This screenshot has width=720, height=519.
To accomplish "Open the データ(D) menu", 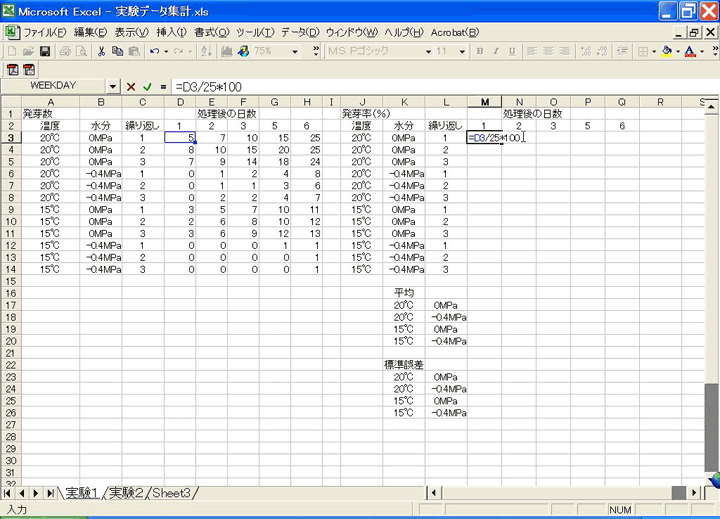I will coord(297,32).
